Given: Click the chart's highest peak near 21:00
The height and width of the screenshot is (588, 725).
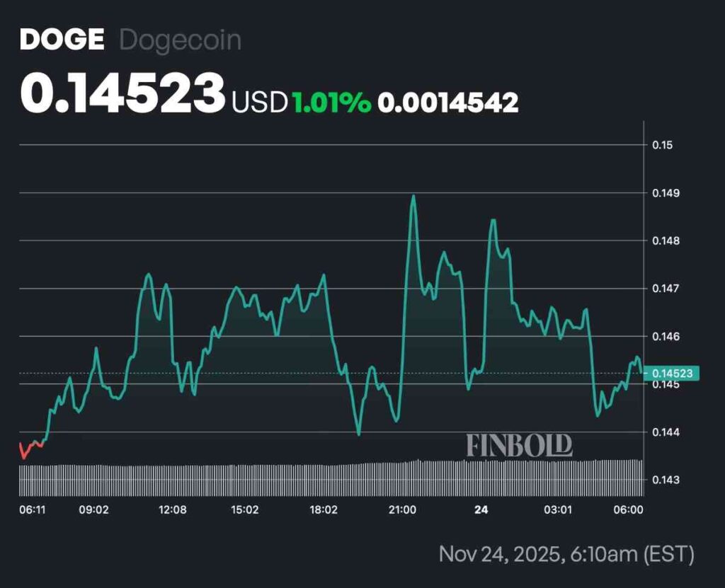Looking at the screenshot, I should (413, 195).
